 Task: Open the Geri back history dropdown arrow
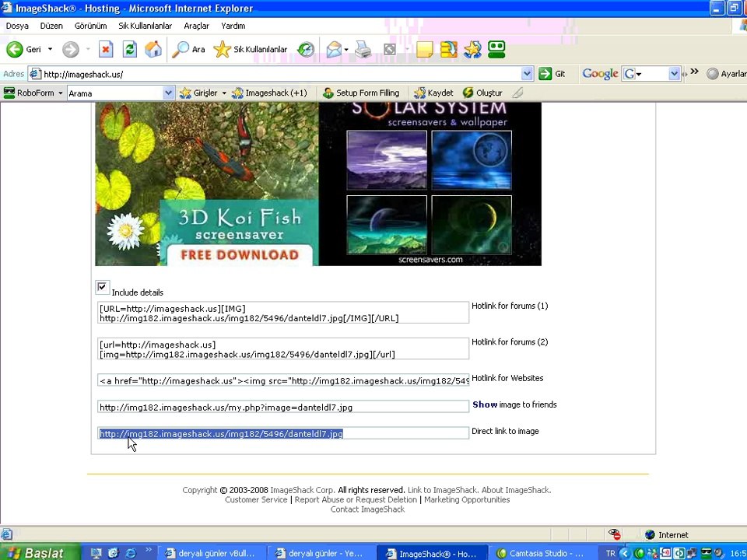(50, 49)
